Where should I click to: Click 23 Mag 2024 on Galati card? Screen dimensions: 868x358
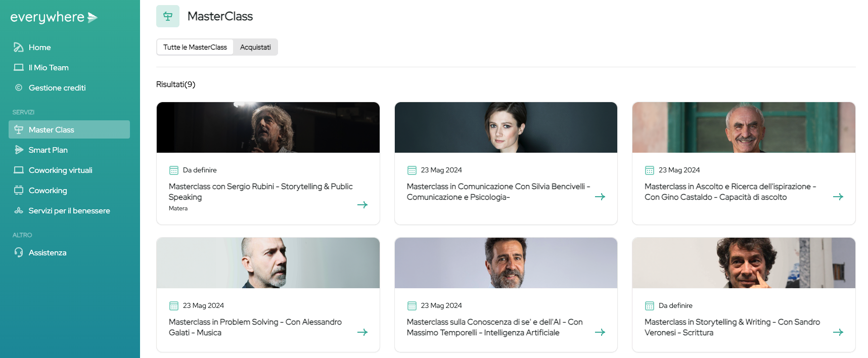[203, 305]
